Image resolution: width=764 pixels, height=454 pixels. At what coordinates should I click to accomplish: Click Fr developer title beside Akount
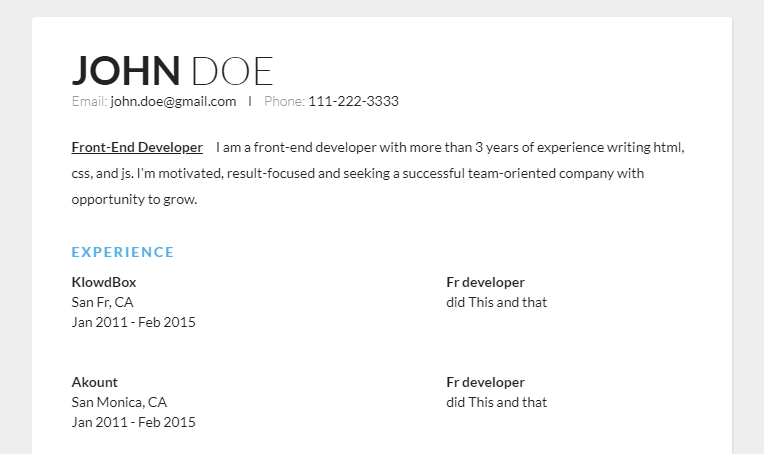485,382
